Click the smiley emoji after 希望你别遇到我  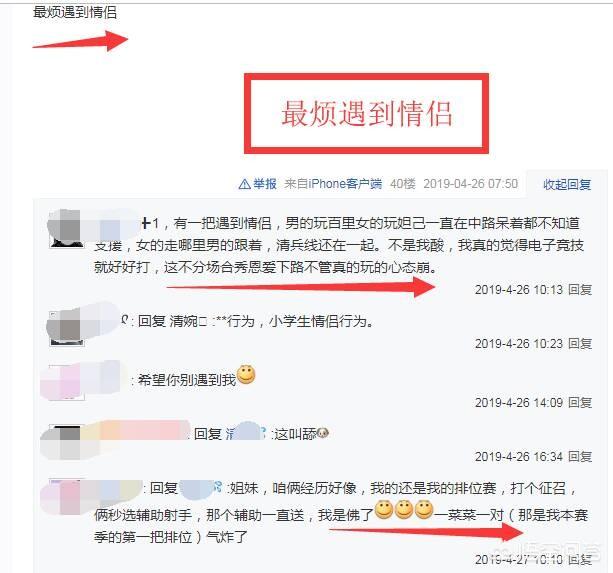[246, 375]
